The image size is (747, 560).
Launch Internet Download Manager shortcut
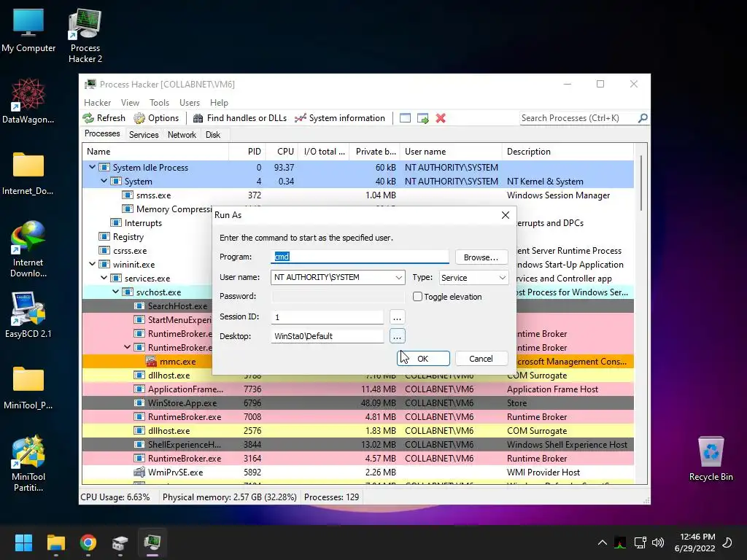(x=28, y=249)
